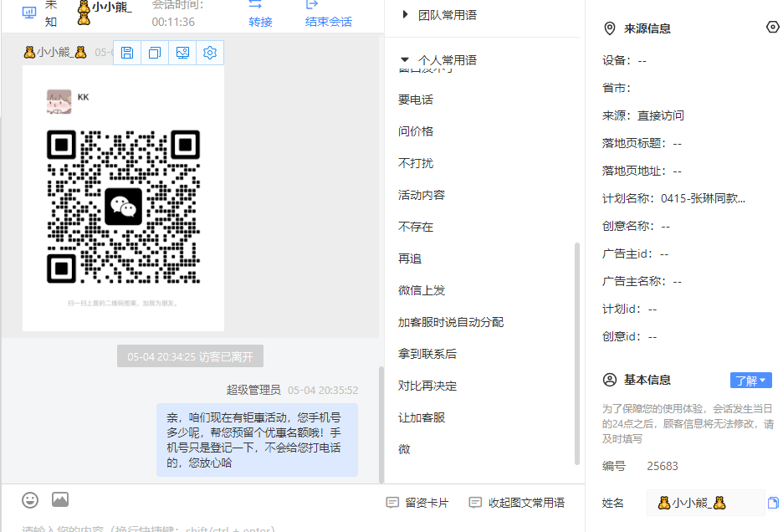Select the 活动内容 quick phrase
783x532 pixels.
(x=422, y=195)
